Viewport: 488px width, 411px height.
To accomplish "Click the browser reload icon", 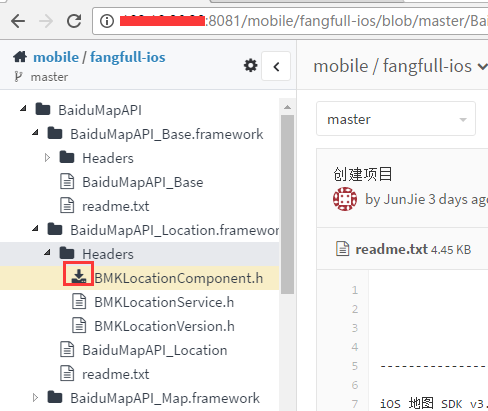I will [x=74, y=21].
